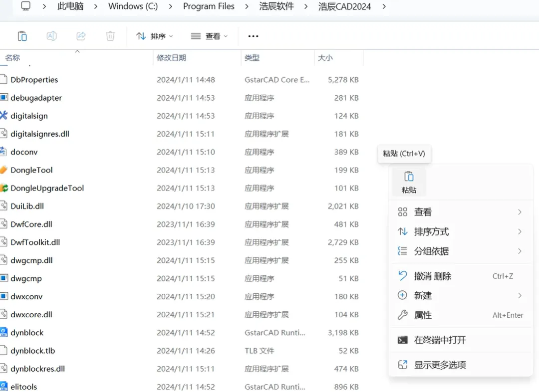Viewport: 539px width, 392px height.
Task: Expand the chevron after 浩辰软件 breadcrumb
Action: (306, 6)
